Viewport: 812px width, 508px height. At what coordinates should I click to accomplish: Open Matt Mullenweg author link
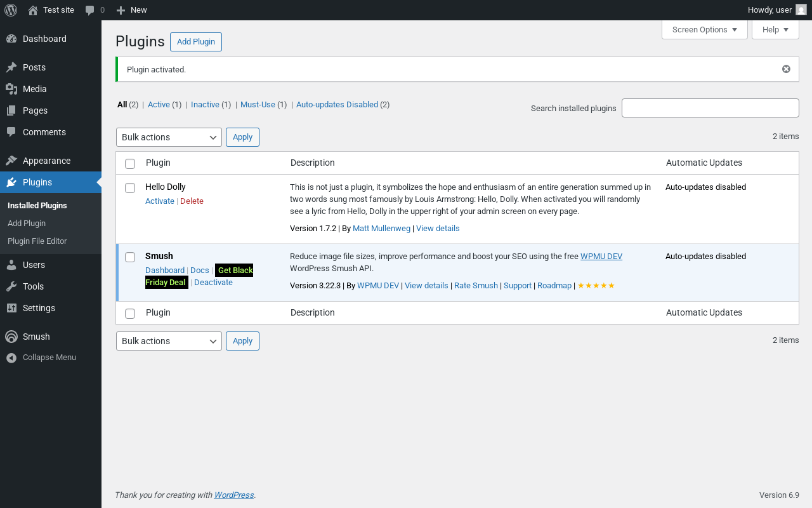381,229
